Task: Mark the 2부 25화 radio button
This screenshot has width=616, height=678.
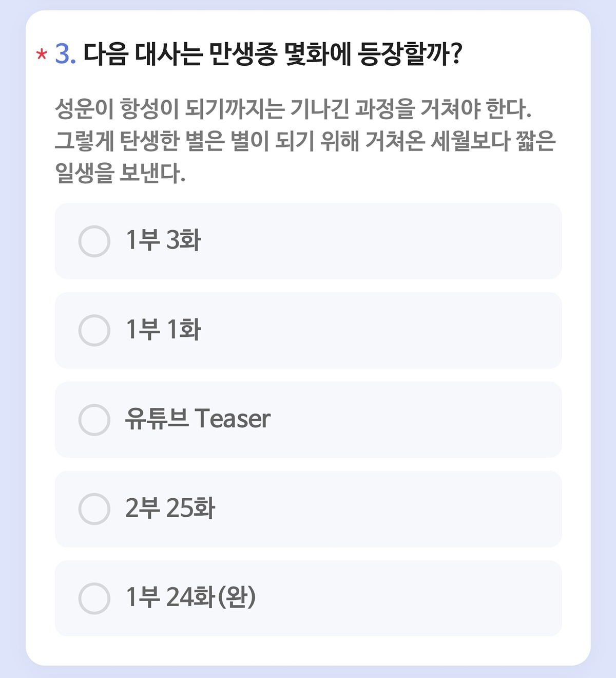Action: coord(94,509)
